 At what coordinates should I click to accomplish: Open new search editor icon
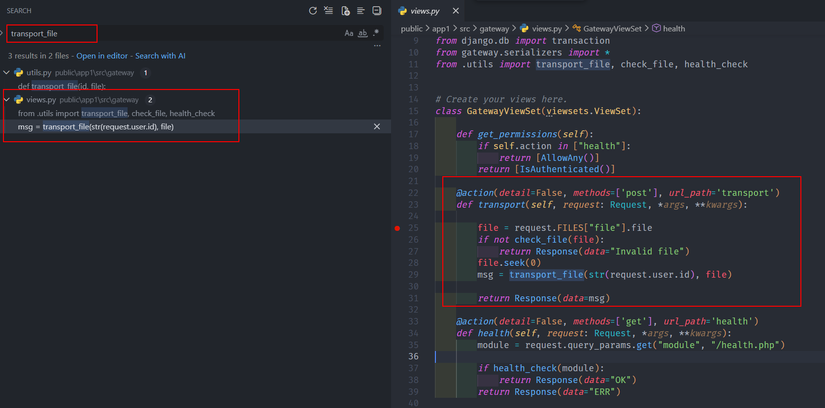345,11
